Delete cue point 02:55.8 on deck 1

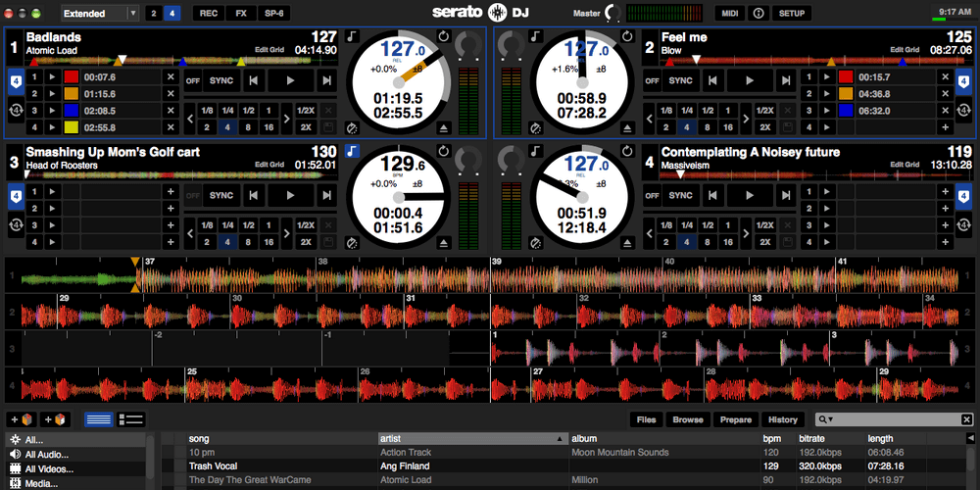(x=171, y=127)
